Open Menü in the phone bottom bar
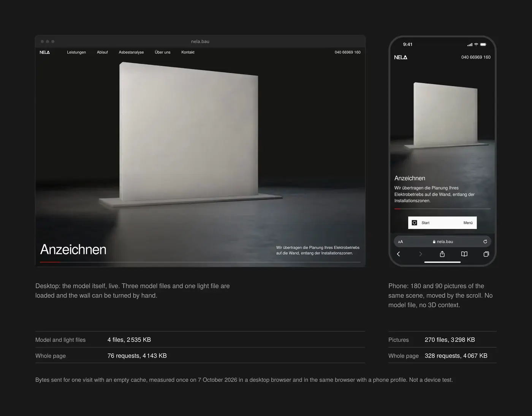This screenshot has width=532, height=416. click(468, 223)
